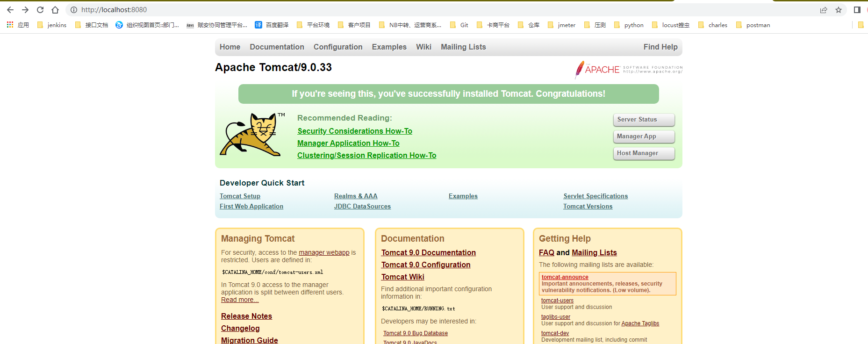Viewport: 868px width, 344px height.
Task: Open the 客户项目 bookmark folder
Action: (354, 25)
